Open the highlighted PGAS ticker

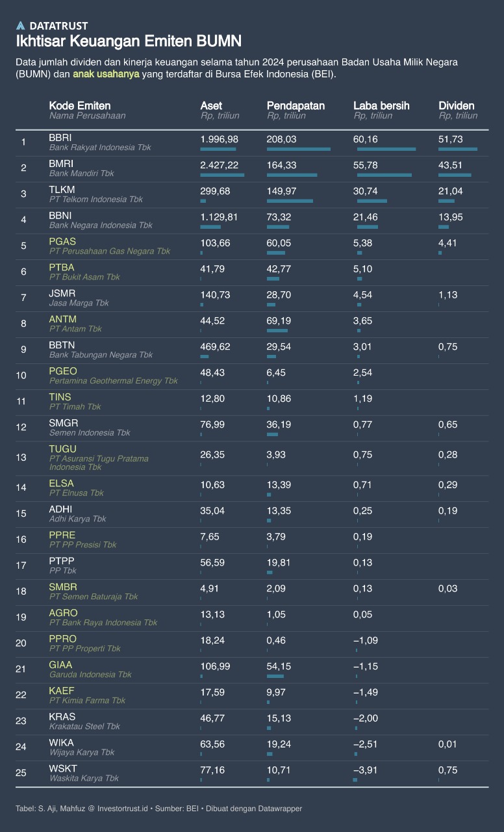pyautogui.click(x=62, y=242)
